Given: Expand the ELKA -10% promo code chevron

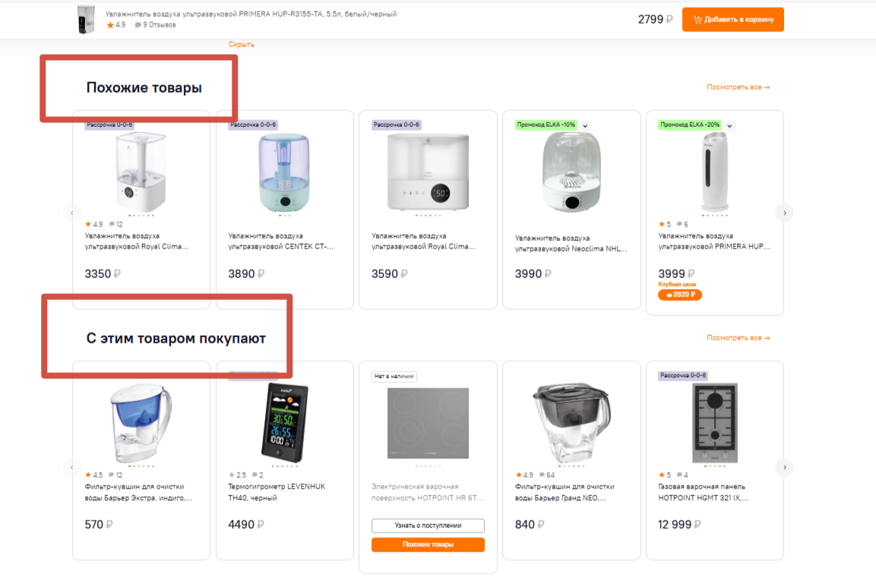Looking at the screenshot, I should (586, 125).
